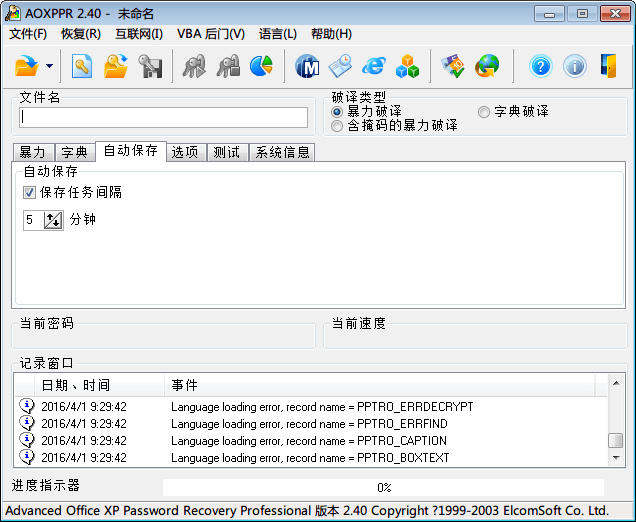Click the benchmark pie chart icon

click(261, 66)
